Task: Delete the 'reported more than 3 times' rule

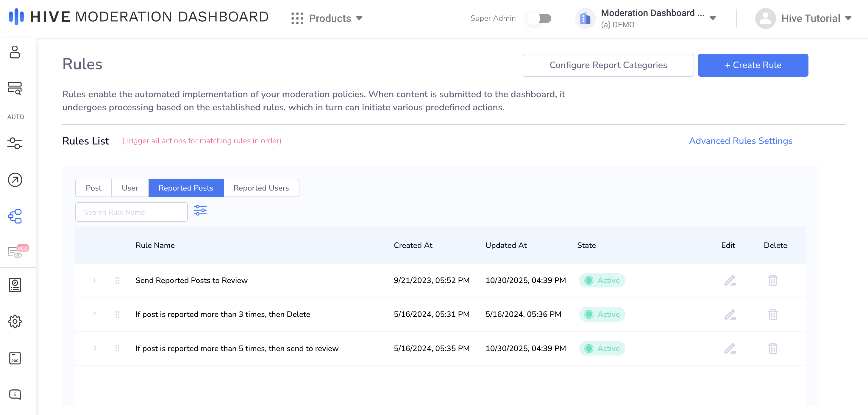Action: [x=773, y=314]
